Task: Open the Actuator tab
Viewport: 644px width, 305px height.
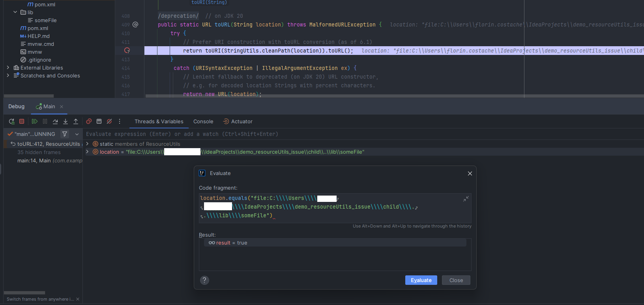Action: tap(238, 121)
